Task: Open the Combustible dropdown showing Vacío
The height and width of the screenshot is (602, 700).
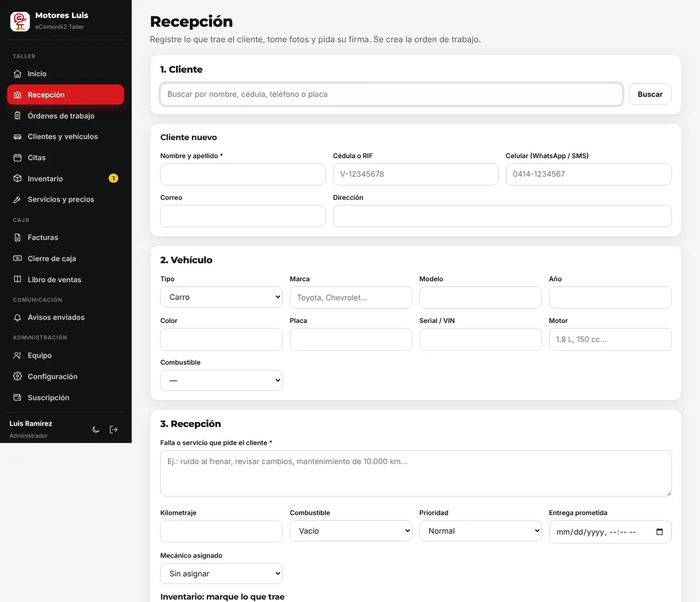Action: click(351, 531)
